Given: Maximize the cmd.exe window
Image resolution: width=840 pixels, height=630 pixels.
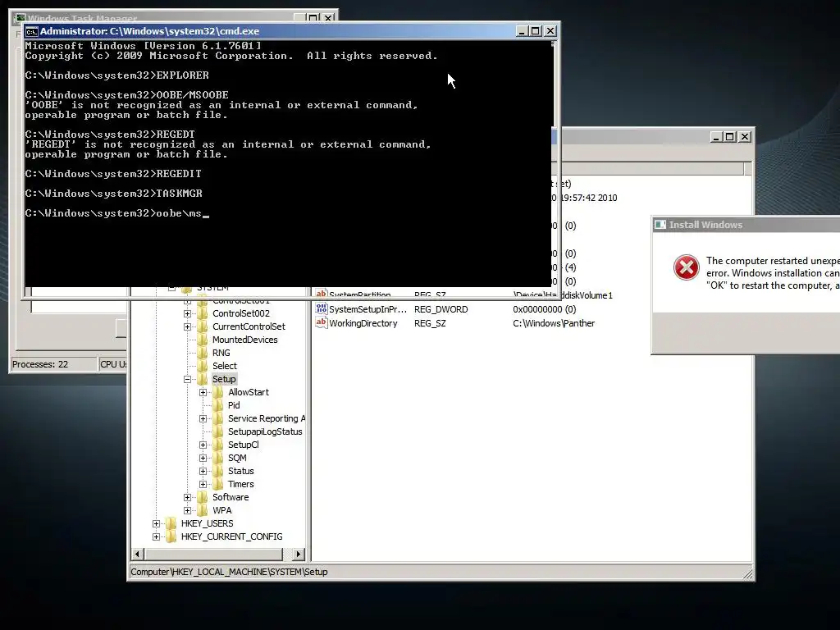Looking at the screenshot, I should pyautogui.click(x=535, y=31).
